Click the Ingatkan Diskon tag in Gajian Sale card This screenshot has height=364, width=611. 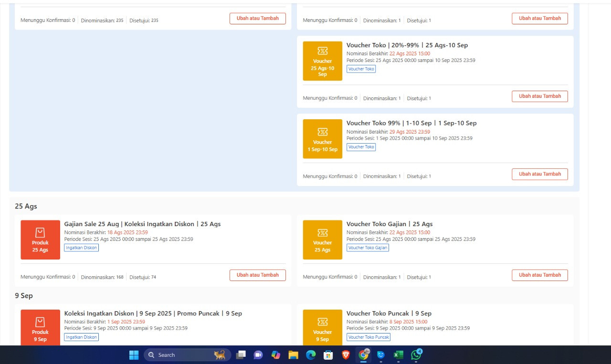(82, 248)
